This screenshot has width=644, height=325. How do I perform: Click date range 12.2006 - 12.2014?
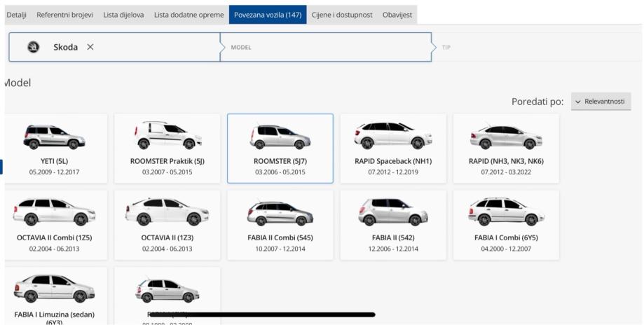[393, 249]
